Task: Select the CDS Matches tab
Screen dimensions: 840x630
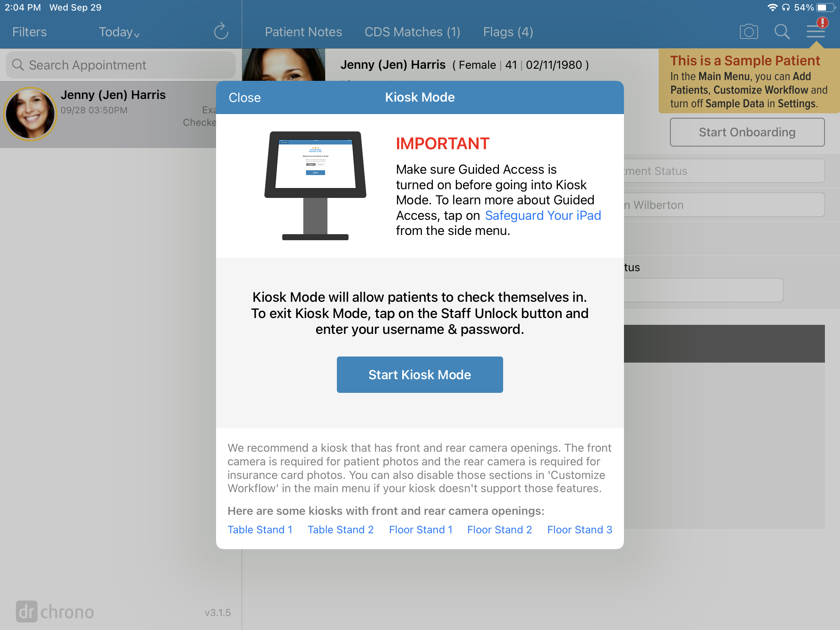Action: click(x=412, y=31)
